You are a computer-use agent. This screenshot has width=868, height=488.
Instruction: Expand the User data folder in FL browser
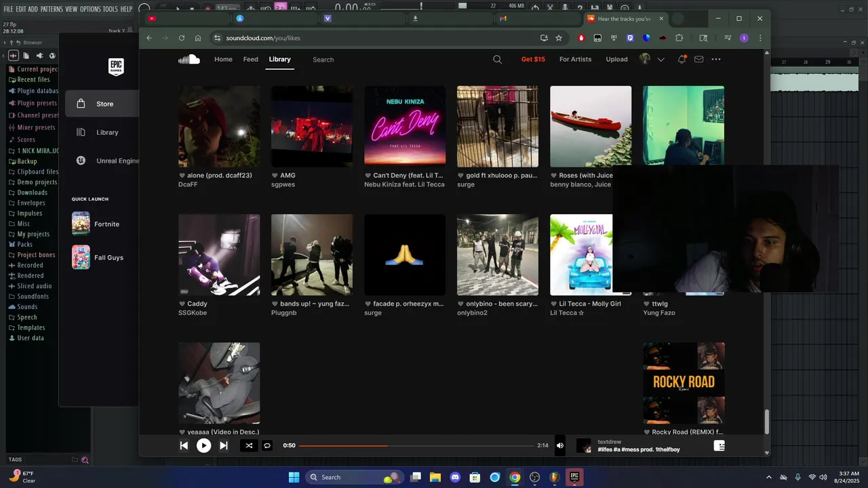(x=26, y=338)
